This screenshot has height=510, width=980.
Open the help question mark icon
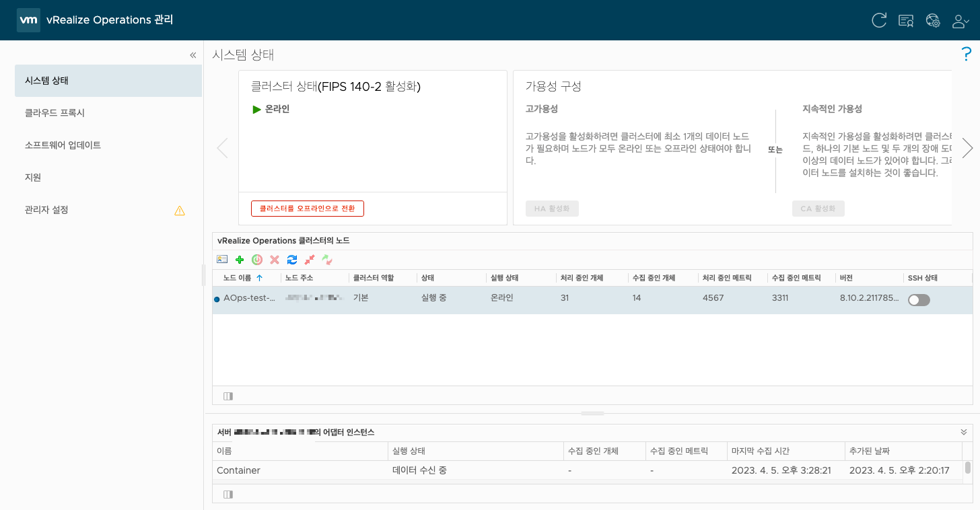click(967, 54)
